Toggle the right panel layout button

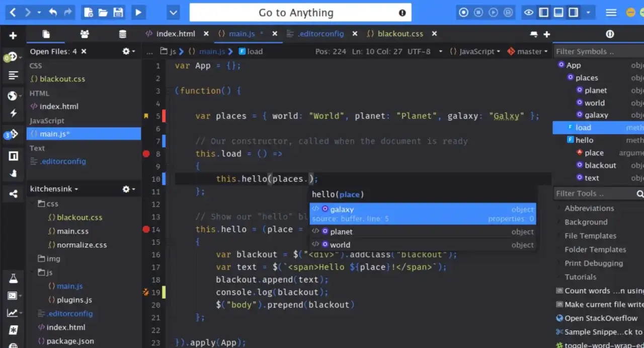coord(573,12)
